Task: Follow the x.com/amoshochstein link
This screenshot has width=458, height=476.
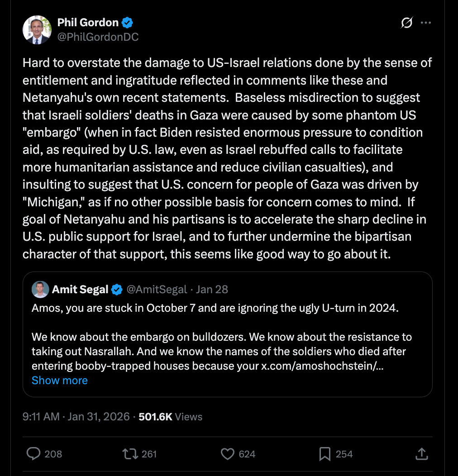Action: pyautogui.click(x=322, y=366)
